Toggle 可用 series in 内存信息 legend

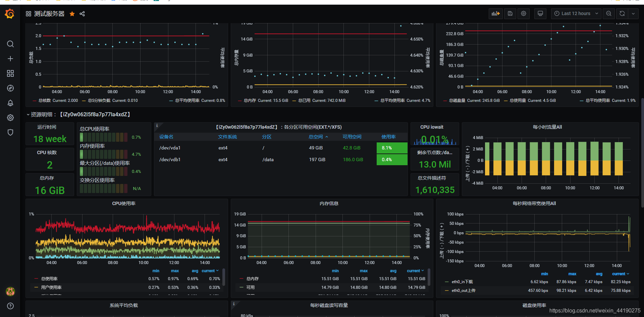[x=250, y=288]
